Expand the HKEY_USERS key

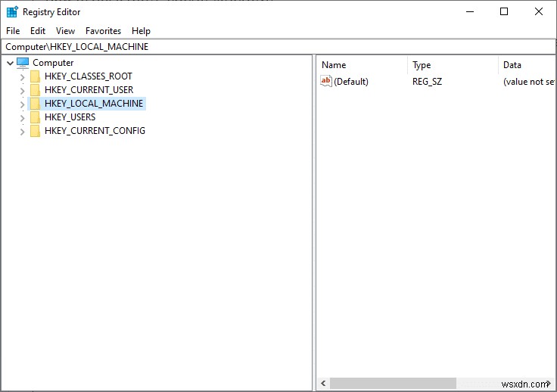pos(23,118)
